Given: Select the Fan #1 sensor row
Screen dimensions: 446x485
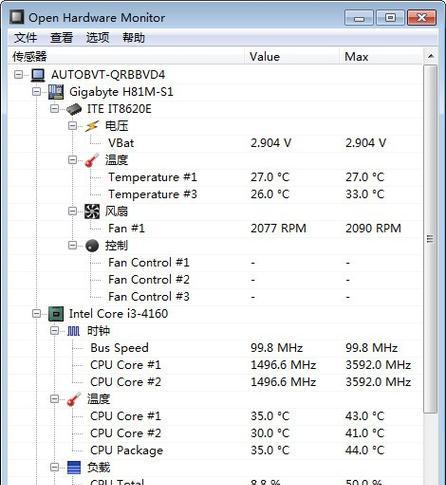Looking at the screenshot, I should [x=215, y=228].
